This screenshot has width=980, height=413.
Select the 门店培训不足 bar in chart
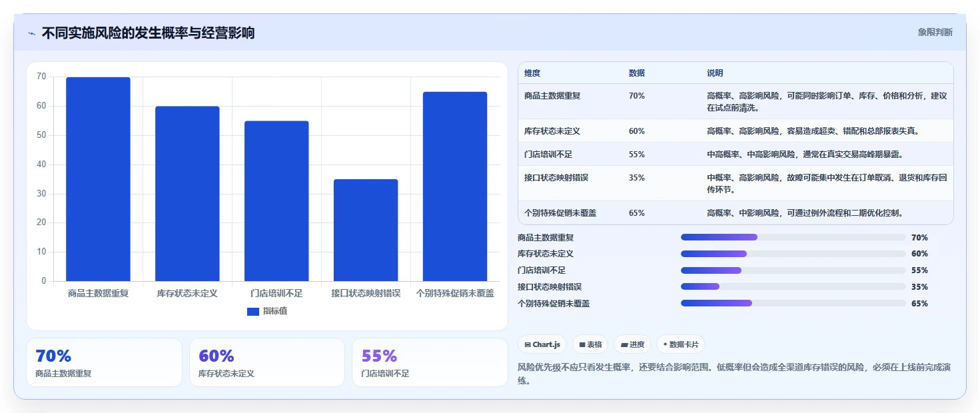[276, 201]
